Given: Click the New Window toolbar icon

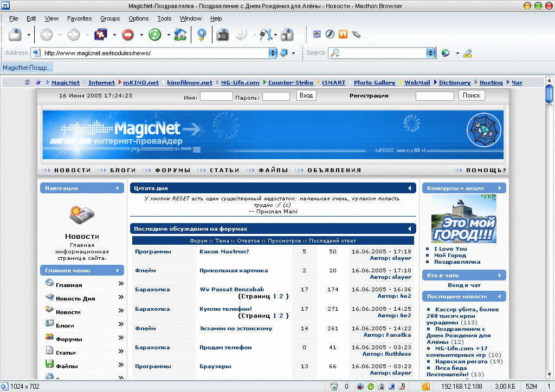Looking at the screenshot, I should click(x=15, y=35).
